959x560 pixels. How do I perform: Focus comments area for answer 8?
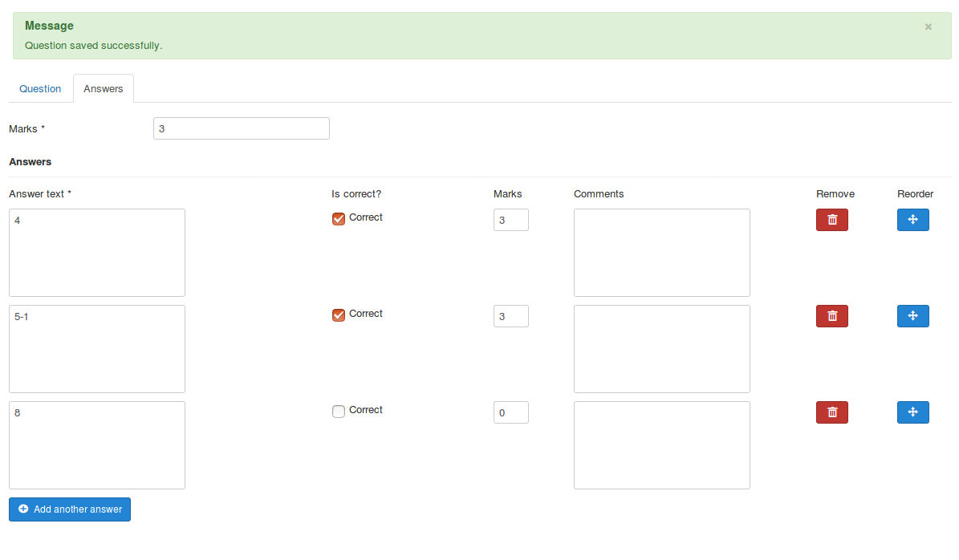point(661,445)
